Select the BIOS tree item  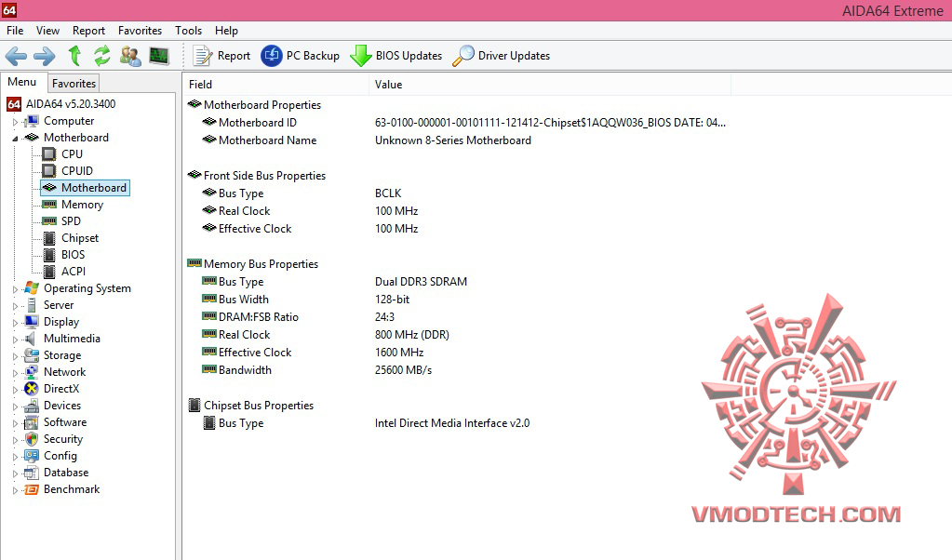click(x=73, y=255)
